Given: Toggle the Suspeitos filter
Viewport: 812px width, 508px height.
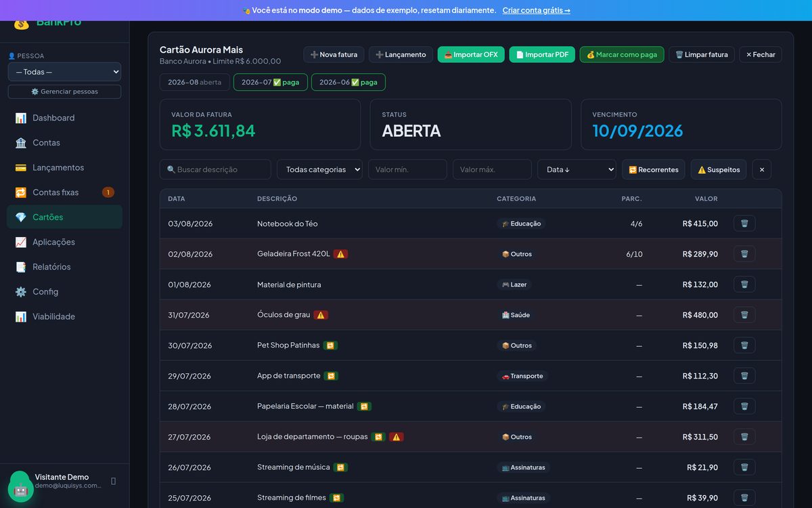Looking at the screenshot, I should [x=719, y=169].
